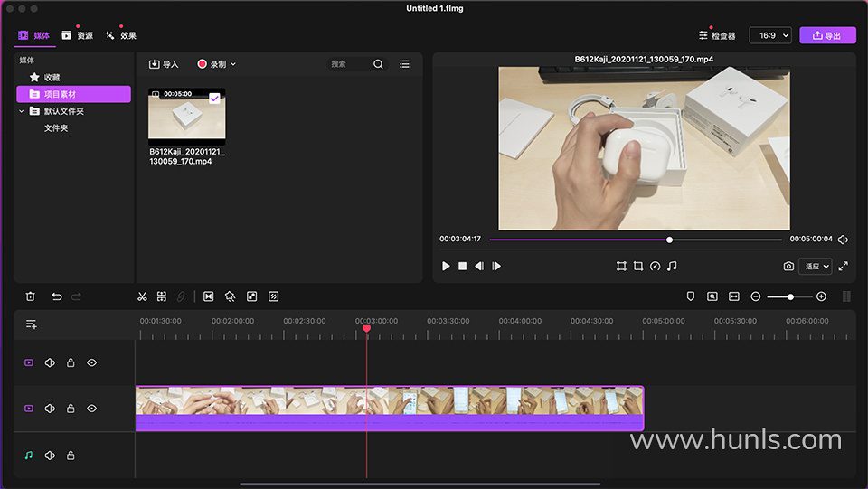Play the preview video
This screenshot has width=868, height=489.
pyautogui.click(x=446, y=266)
